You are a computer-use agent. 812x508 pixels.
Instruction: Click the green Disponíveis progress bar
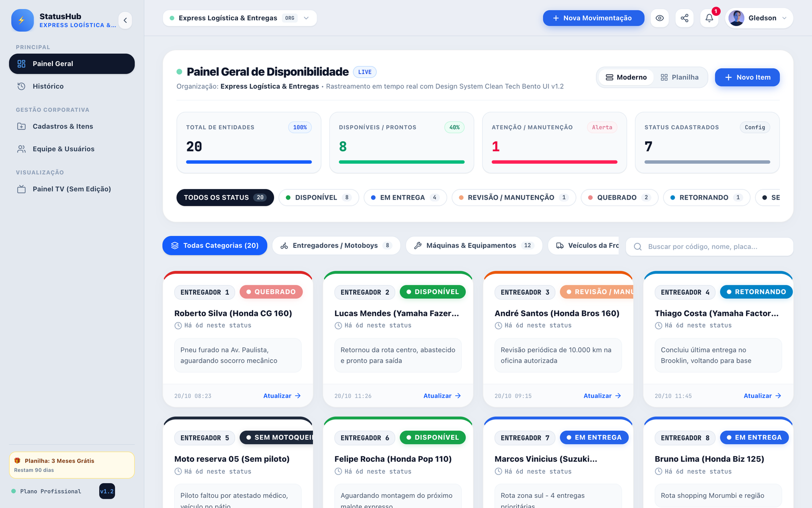tap(401, 162)
